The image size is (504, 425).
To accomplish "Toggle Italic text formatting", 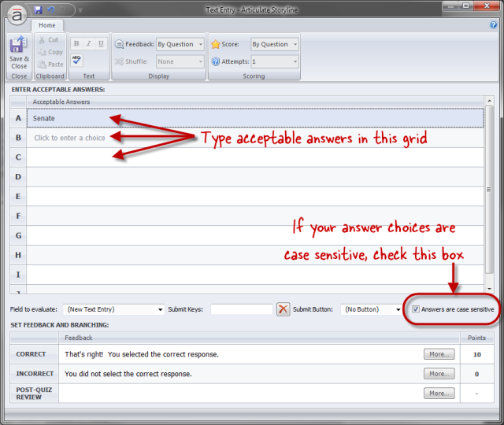I will pyautogui.click(x=89, y=43).
